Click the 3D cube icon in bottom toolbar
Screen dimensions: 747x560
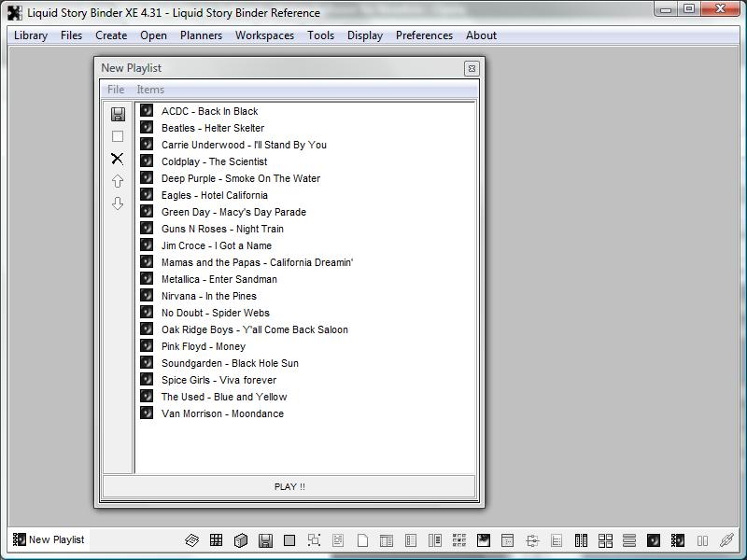[240, 540]
